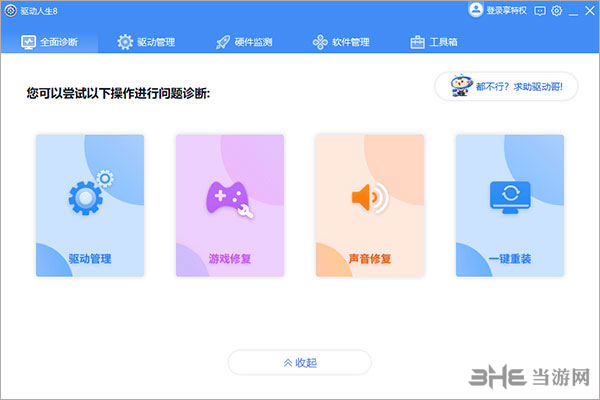Open the 声音修复 card
Screen dimensions: 600x400
[x=370, y=205]
